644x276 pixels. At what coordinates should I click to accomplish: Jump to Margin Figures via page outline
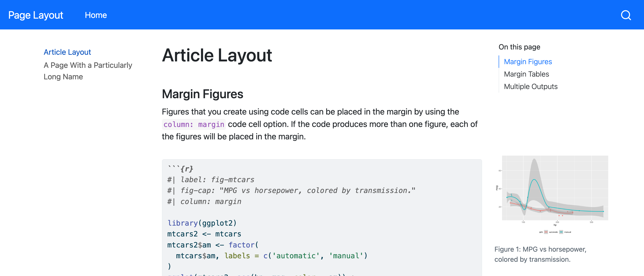(x=528, y=61)
